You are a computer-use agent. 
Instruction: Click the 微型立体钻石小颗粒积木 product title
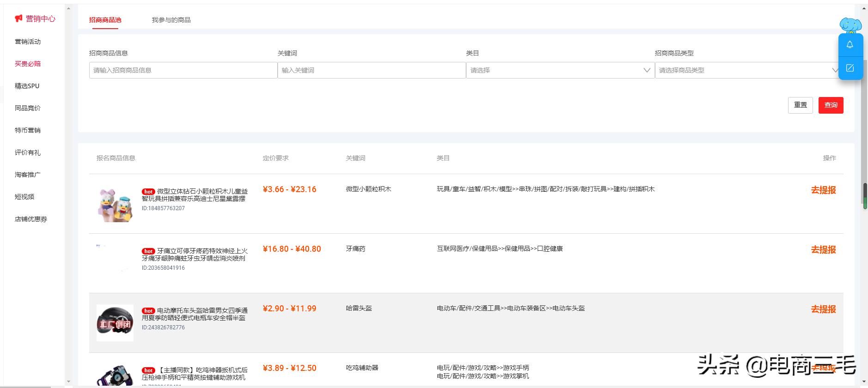coord(195,195)
